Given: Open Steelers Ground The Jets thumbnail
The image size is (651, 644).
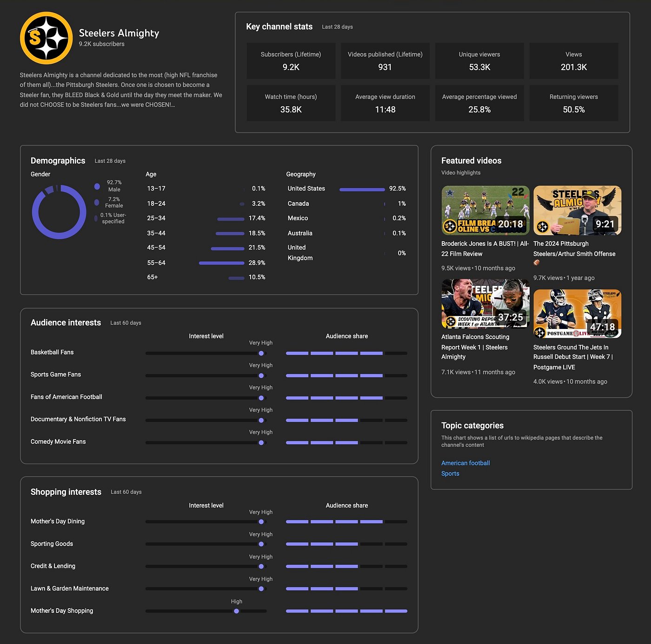Looking at the screenshot, I should tap(577, 314).
